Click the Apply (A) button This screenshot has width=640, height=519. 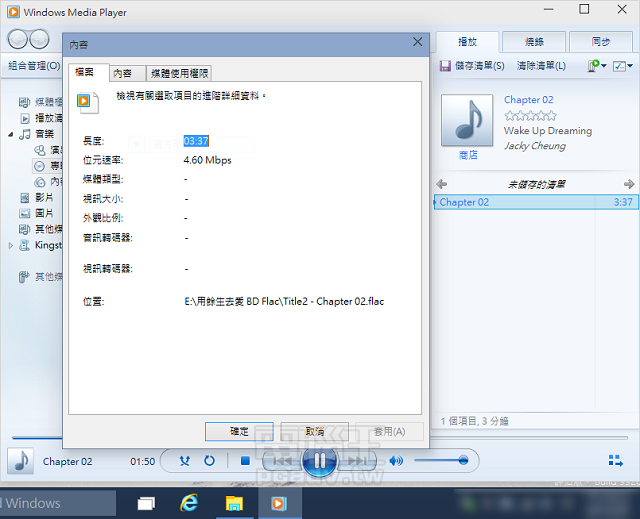[389, 431]
